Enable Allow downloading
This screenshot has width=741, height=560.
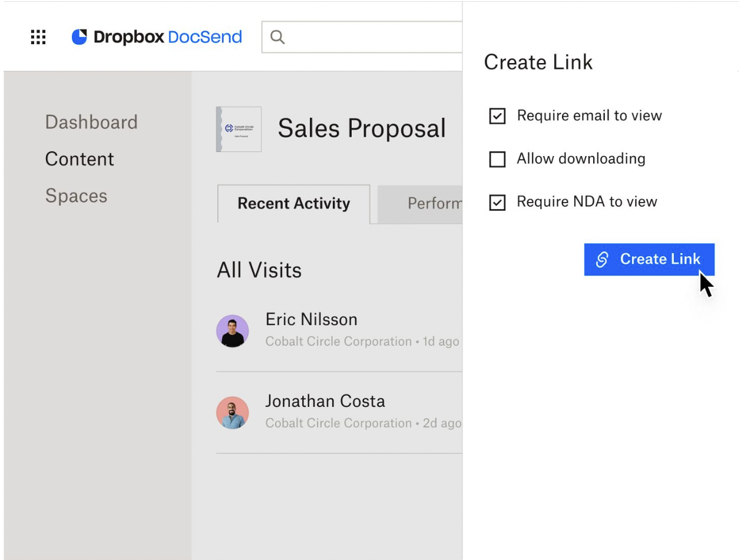[497, 158]
